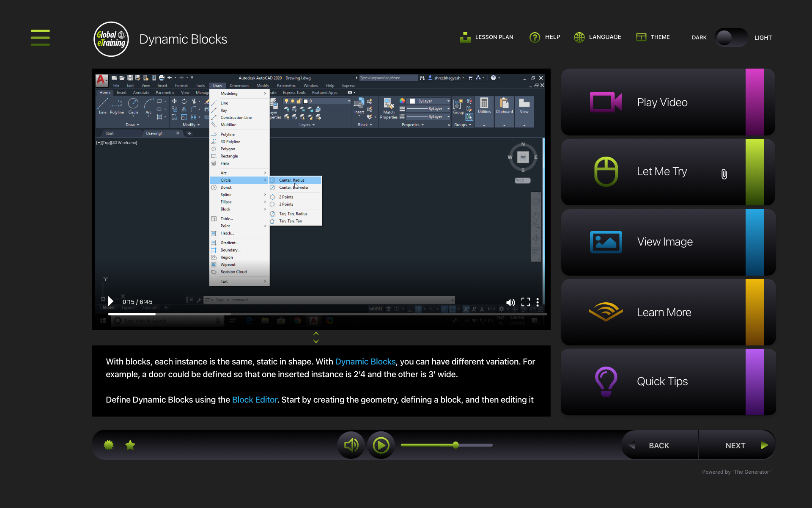Viewport: 812px width, 508px height.
Task: Select Center, Radius circle option
Action: tap(295, 180)
